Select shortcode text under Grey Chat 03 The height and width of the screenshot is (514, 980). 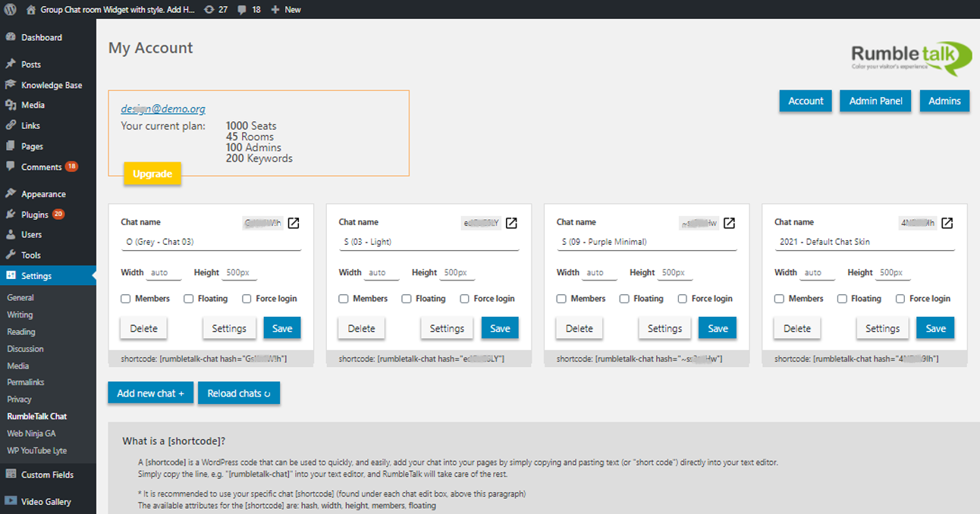(x=204, y=359)
